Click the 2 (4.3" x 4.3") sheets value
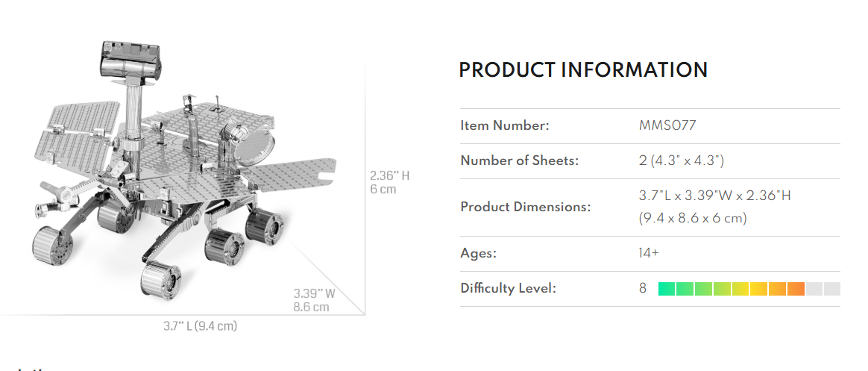Screen dimensions: 868x371 point(682,160)
